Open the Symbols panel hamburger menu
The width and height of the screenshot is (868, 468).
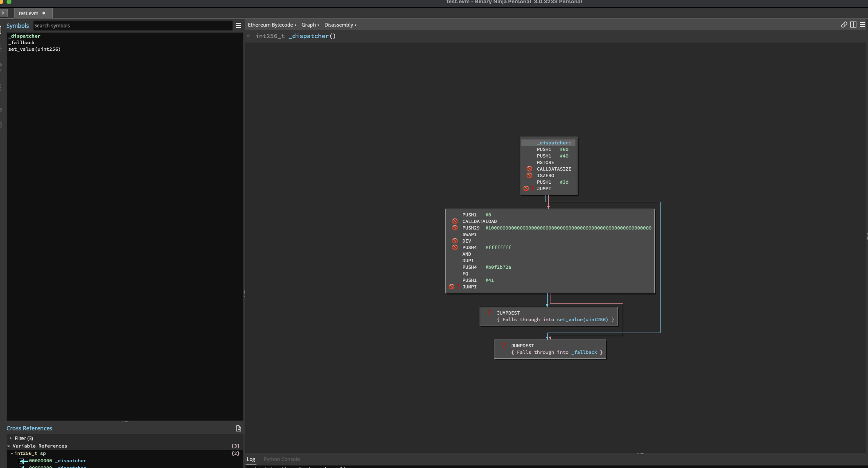(239, 25)
